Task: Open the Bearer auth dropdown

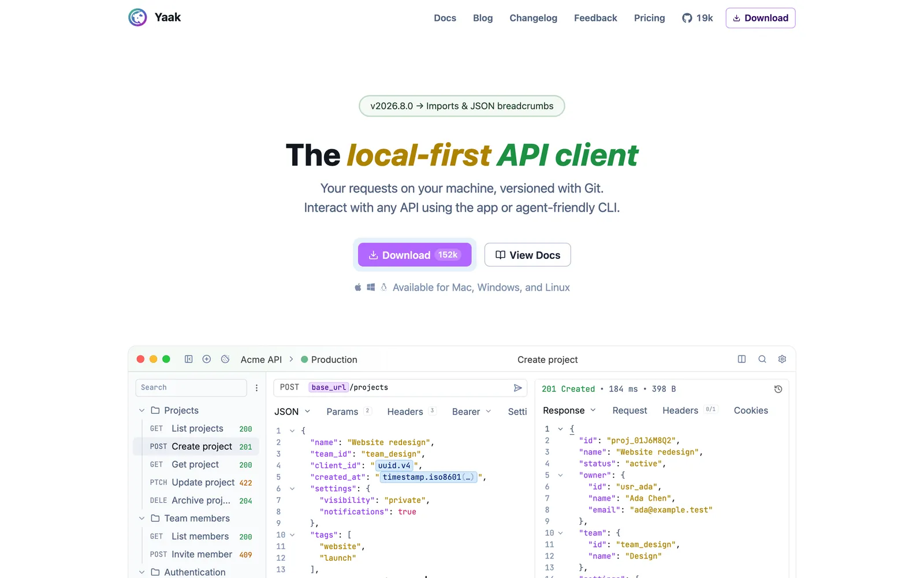Action: 471,412
